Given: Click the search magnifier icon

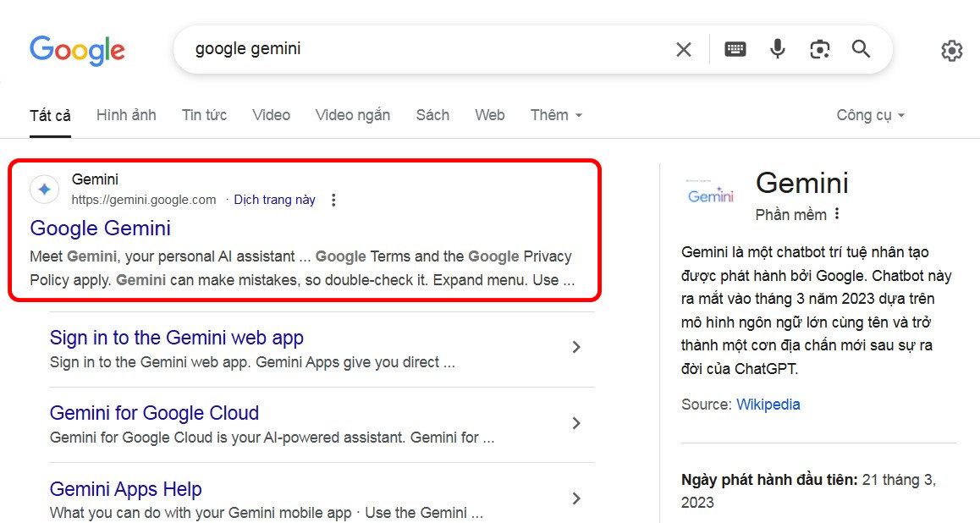Looking at the screenshot, I should (861, 49).
